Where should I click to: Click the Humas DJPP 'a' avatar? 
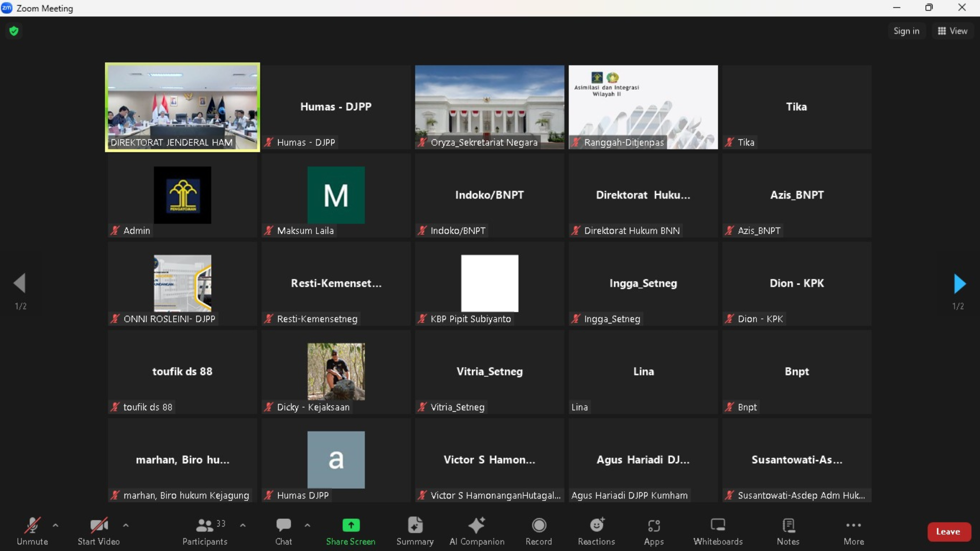pyautogui.click(x=336, y=460)
